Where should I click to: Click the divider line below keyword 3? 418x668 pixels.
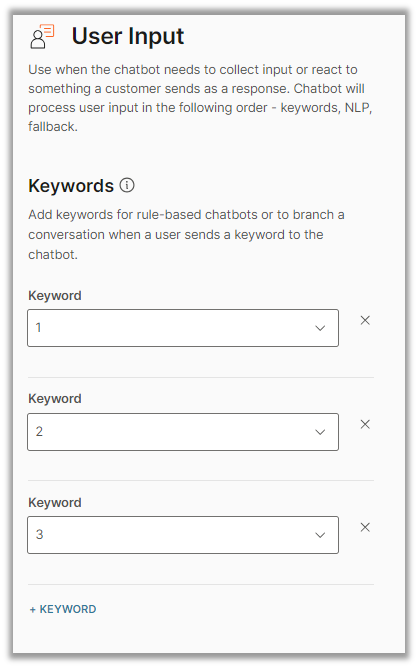click(x=201, y=584)
